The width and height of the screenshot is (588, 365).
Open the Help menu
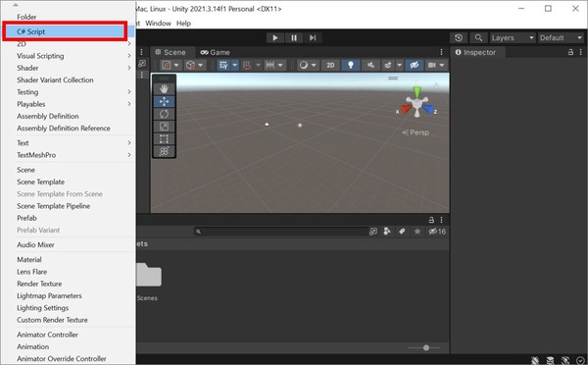coord(184,24)
